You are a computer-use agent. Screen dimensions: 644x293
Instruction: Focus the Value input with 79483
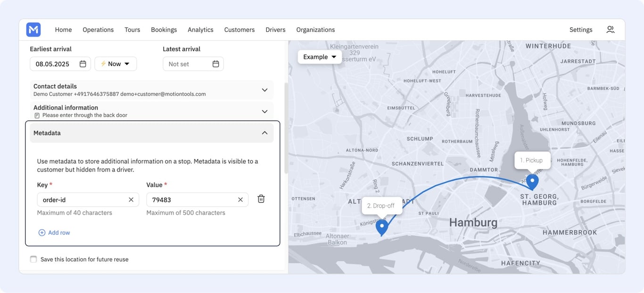pos(198,200)
